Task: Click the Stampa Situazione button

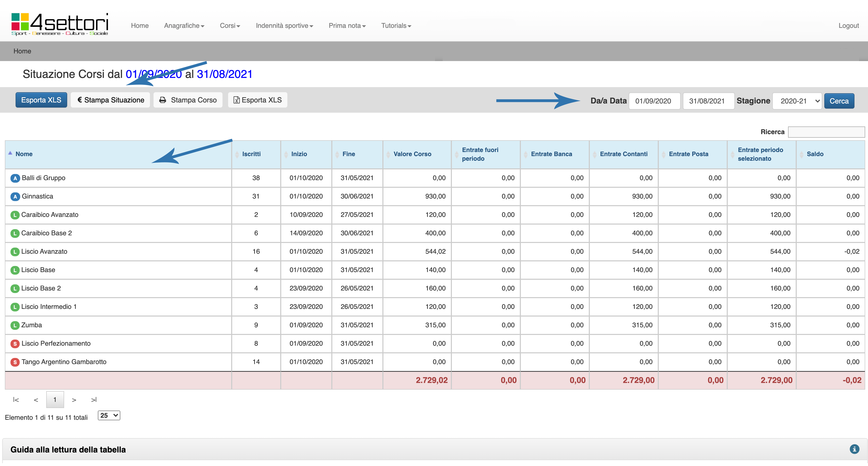Action: pyautogui.click(x=111, y=100)
